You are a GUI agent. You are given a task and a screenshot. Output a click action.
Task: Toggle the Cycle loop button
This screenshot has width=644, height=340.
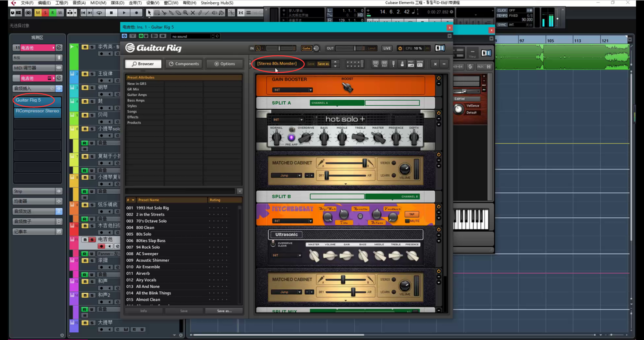[x=99, y=13]
